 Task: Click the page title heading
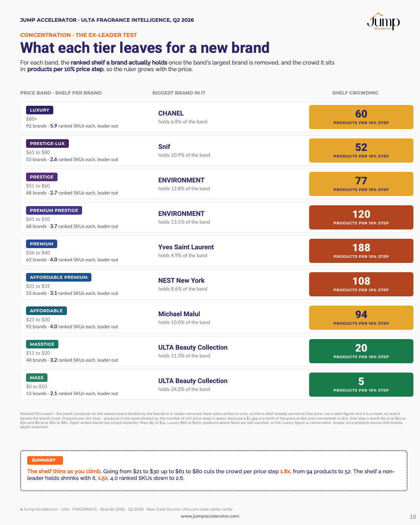click(145, 48)
